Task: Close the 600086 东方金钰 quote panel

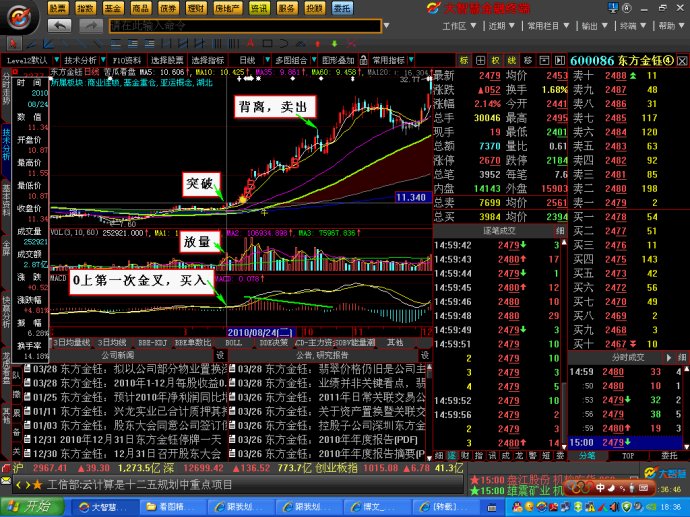Action: point(682,61)
